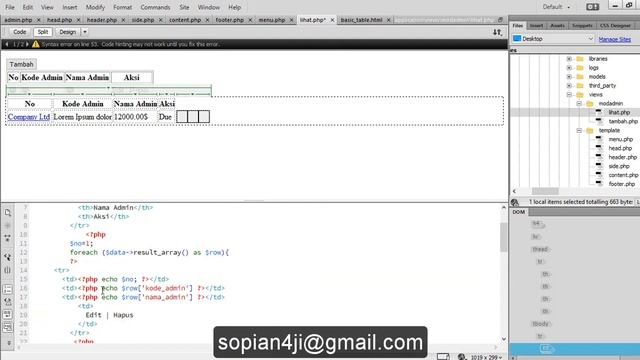Expand the libraries folder
Viewport: 640px width, 360px height.
569,59
